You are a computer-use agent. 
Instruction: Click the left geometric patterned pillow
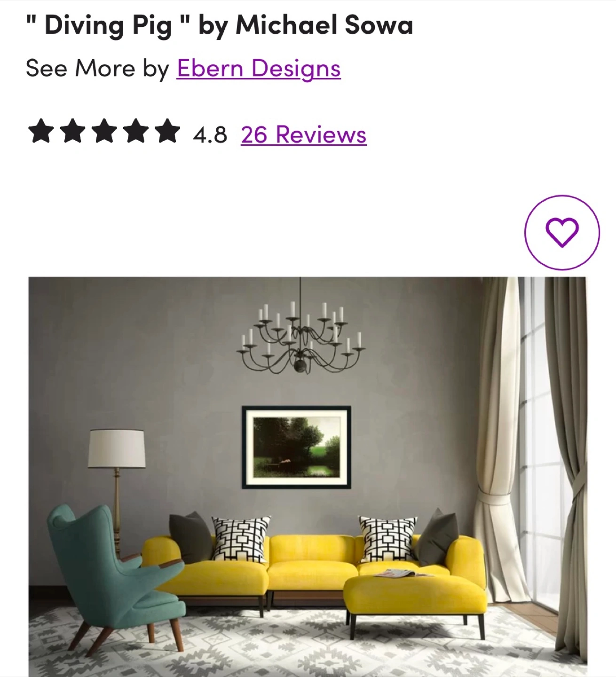click(241, 539)
